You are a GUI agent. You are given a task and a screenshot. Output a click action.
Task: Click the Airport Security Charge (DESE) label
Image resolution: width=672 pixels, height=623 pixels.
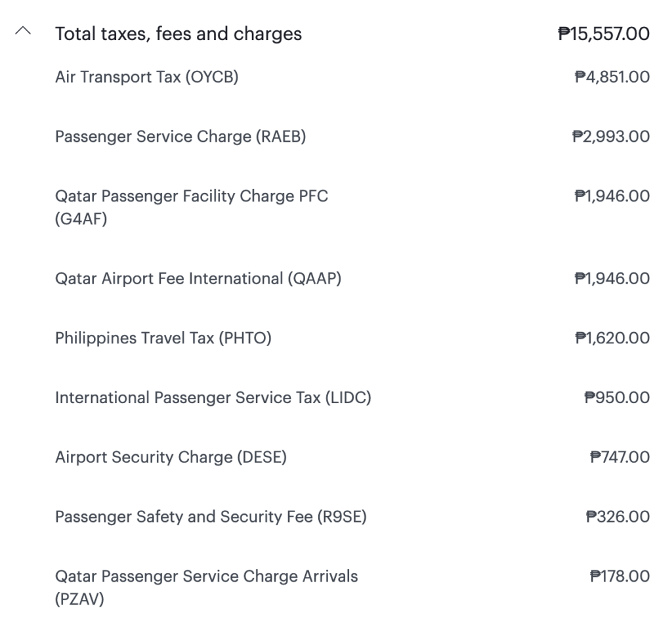point(171,458)
